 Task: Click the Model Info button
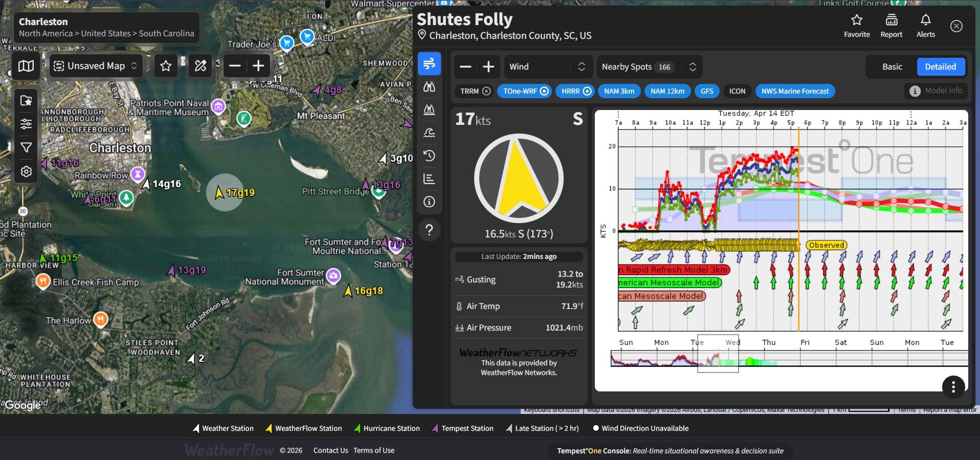[936, 91]
